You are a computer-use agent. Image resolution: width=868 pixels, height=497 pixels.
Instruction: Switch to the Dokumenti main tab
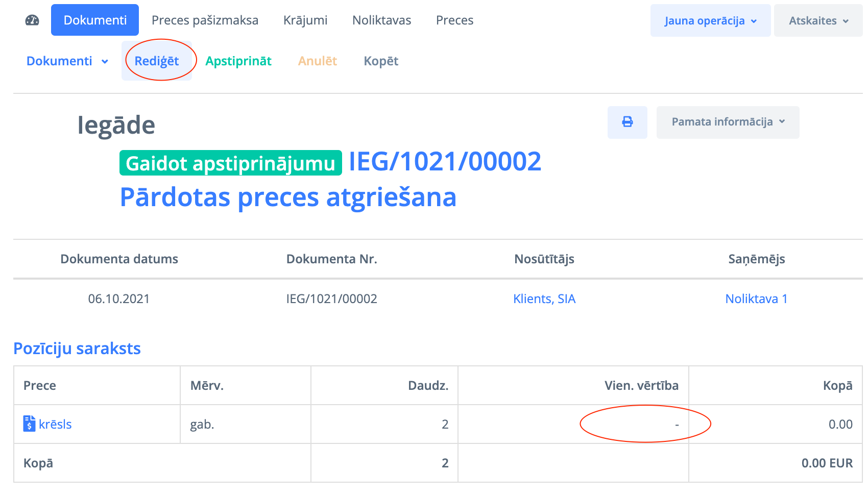(95, 20)
